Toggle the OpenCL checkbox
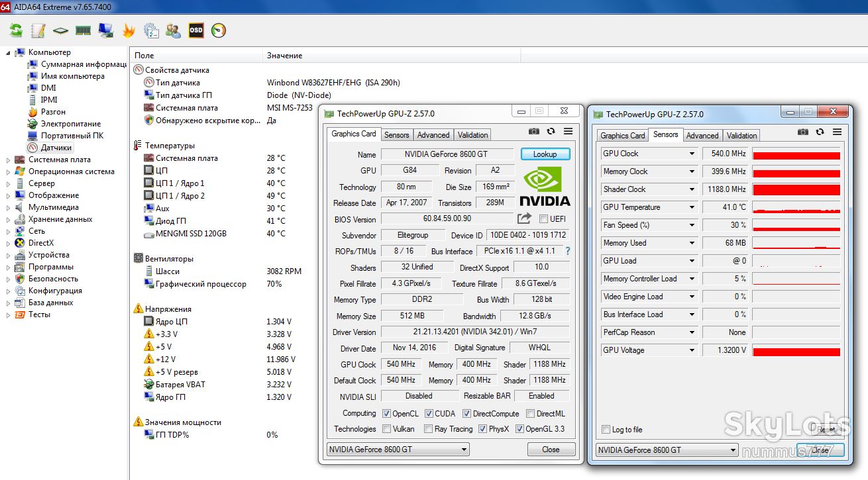Viewport: 868px width, 480px height. point(387,414)
